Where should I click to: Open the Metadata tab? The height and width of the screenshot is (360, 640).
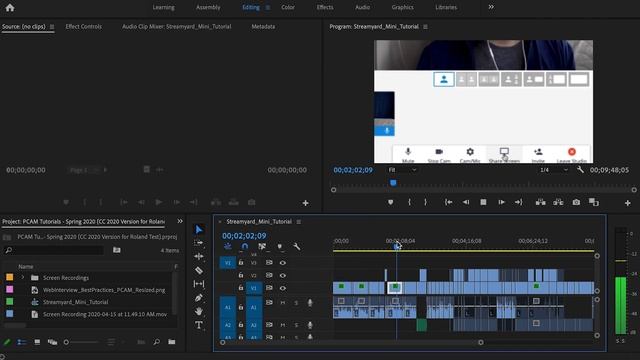[263, 27]
